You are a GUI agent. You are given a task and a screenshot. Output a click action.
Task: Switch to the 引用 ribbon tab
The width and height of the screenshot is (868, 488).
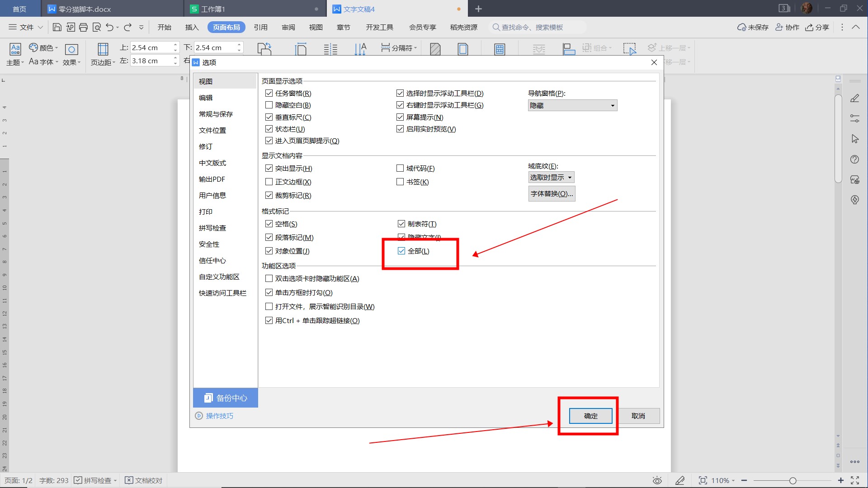click(260, 27)
